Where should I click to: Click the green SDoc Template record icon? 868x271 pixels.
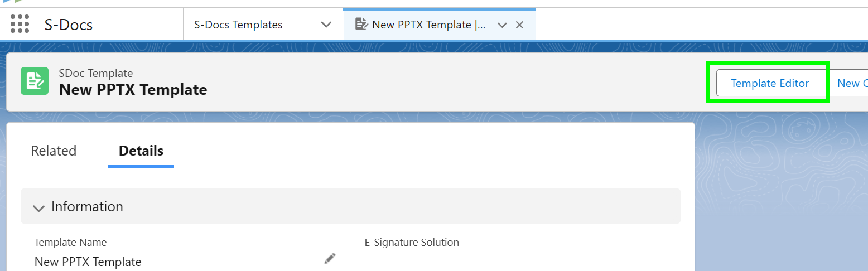point(35,81)
